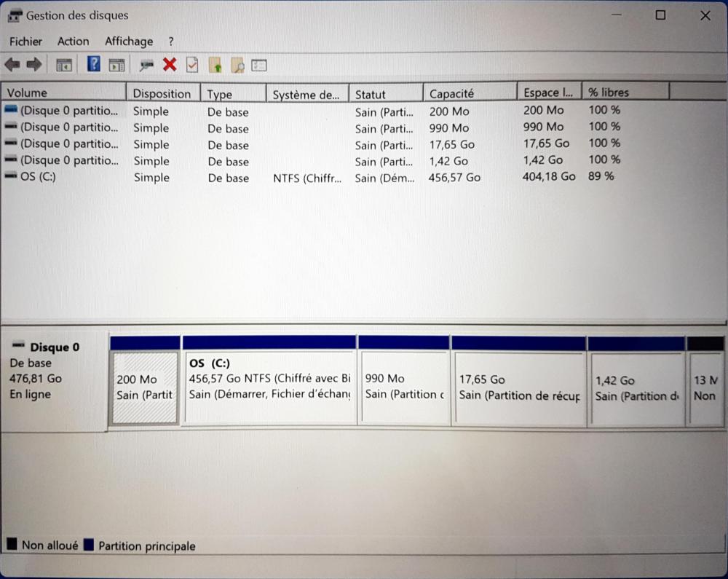Select the 990 Mo capacity cell in volume list
This screenshot has height=579, width=728.
click(449, 128)
